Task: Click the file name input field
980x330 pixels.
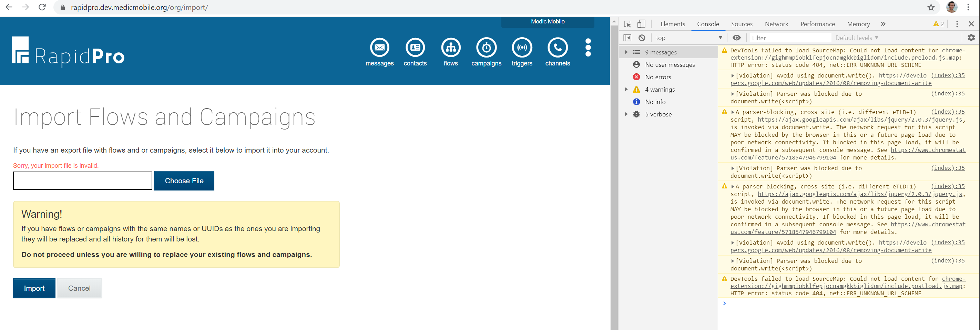Action: coord(82,181)
